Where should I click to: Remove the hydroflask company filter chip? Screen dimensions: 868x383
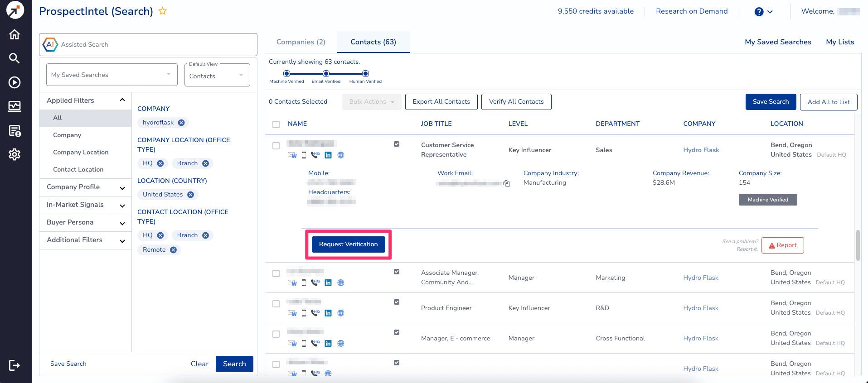click(x=181, y=123)
